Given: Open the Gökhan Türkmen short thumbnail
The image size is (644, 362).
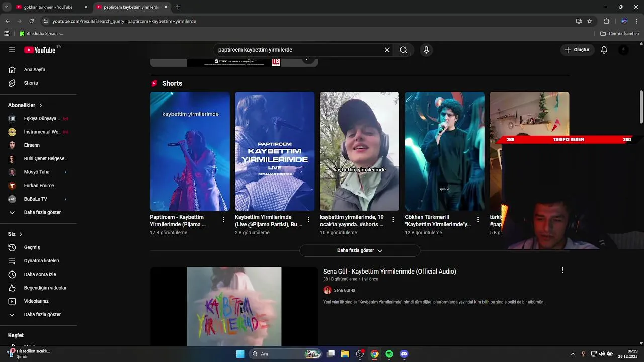Looking at the screenshot, I should pos(444,151).
